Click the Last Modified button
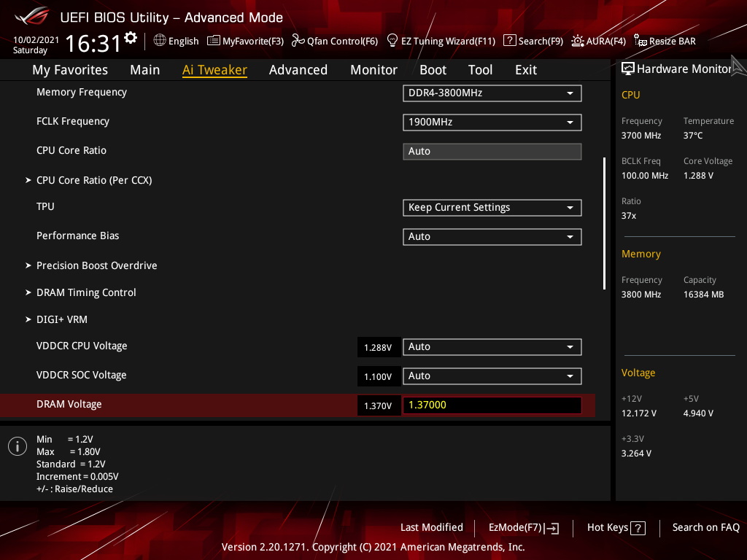The image size is (747, 560). tap(432, 528)
